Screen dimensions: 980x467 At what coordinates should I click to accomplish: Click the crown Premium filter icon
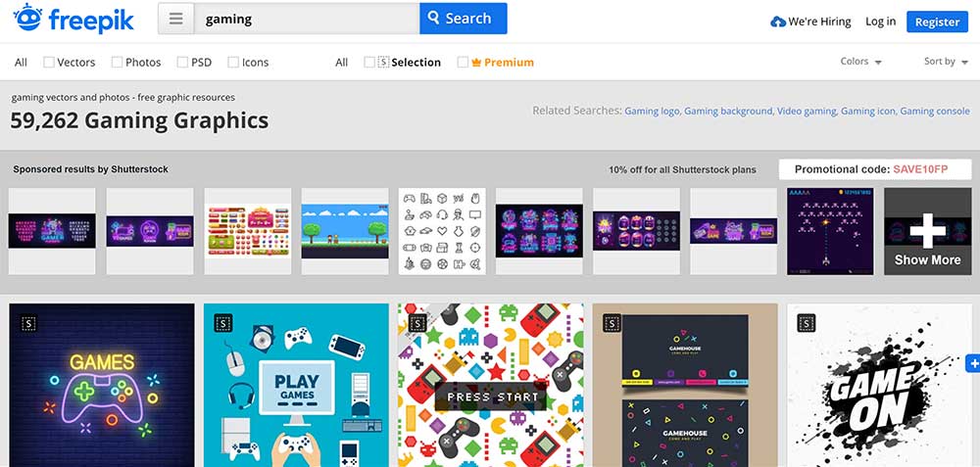(477, 63)
